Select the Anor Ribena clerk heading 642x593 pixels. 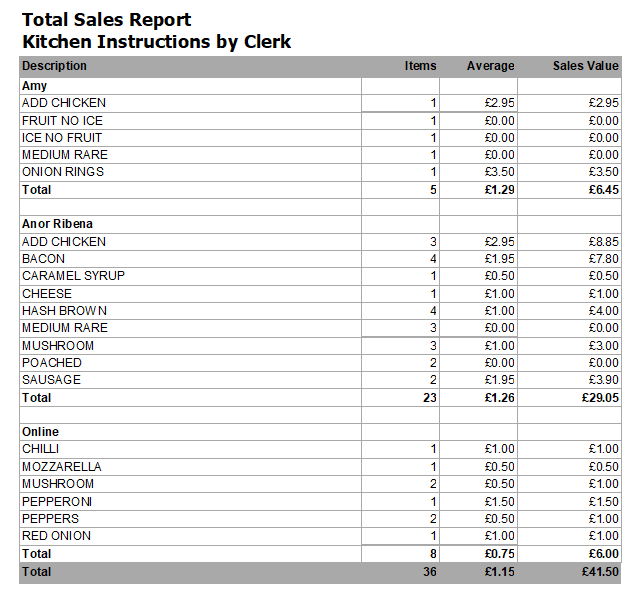coord(57,224)
